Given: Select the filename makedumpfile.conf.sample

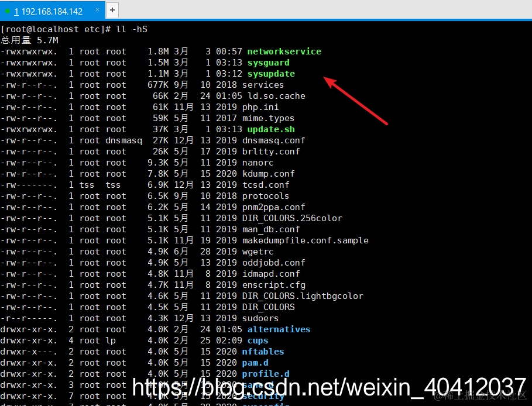Looking at the screenshot, I should click(306, 240).
